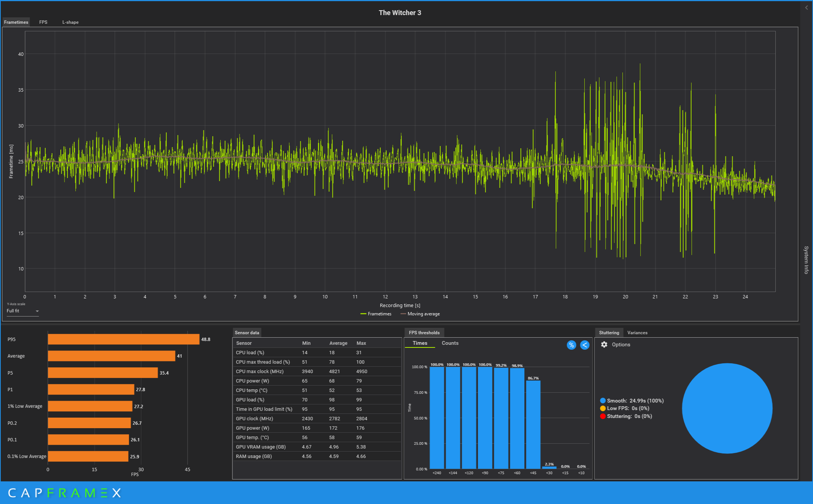
Task: Open the Variances tab
Action: 637,333
